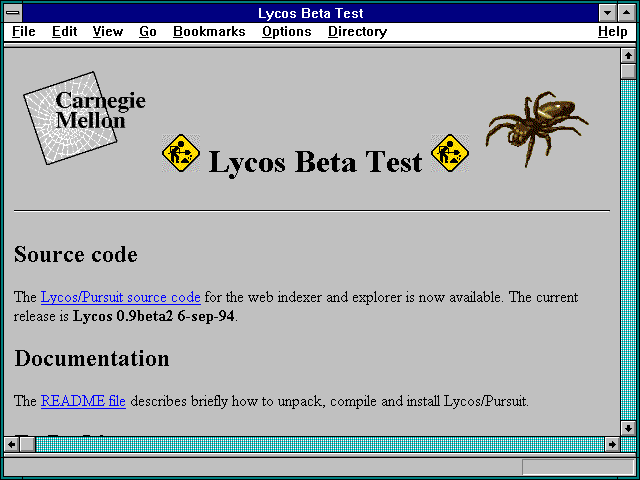This screenshot has height=480, width=640.
Task: Click the spider image
Action: (x=537, y=129)
